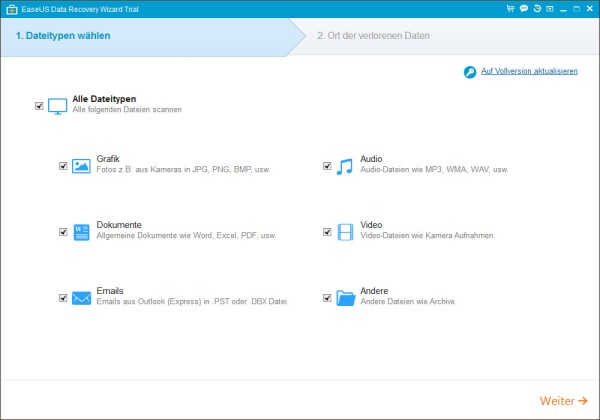Toggle the Audio checkbox
The width and height of the screenshot is (600, 420).
point(327,166)
